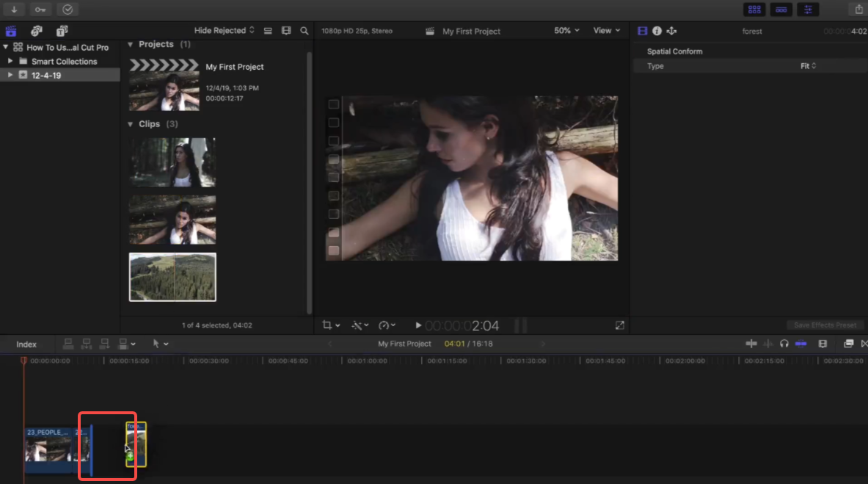Select the 12-4-19 event in sidebar

45,75
